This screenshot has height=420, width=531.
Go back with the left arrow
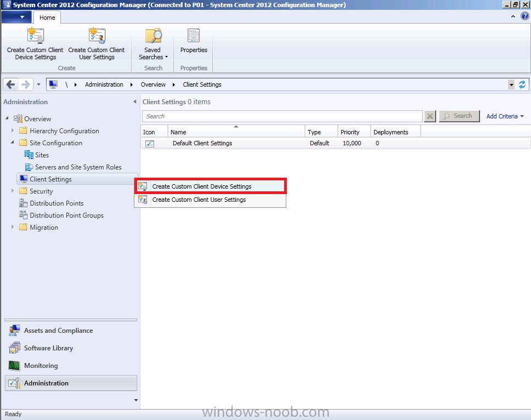coord(11,84)
